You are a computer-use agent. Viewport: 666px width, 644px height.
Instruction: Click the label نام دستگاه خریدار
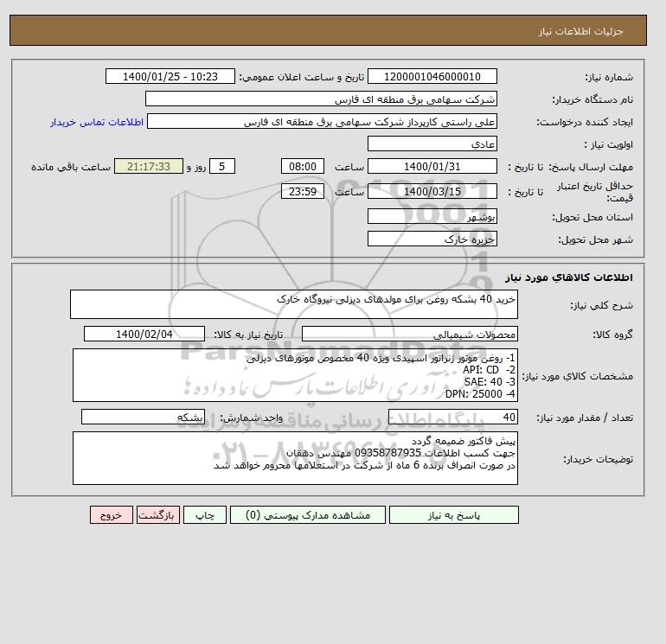coord(592,99)
